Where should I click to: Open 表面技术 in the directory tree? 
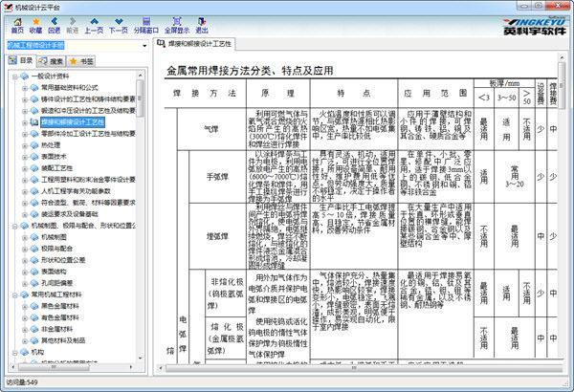pyautogui.click(x=54, y=155)
